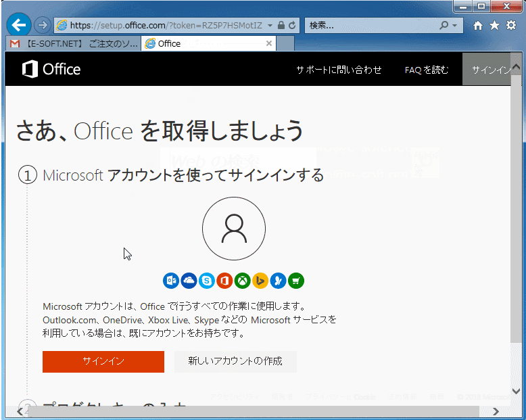The height and width of the screenshot is (420, 526).
Task: Open FAQ を読む link in header
Action: tap(427, 70)
